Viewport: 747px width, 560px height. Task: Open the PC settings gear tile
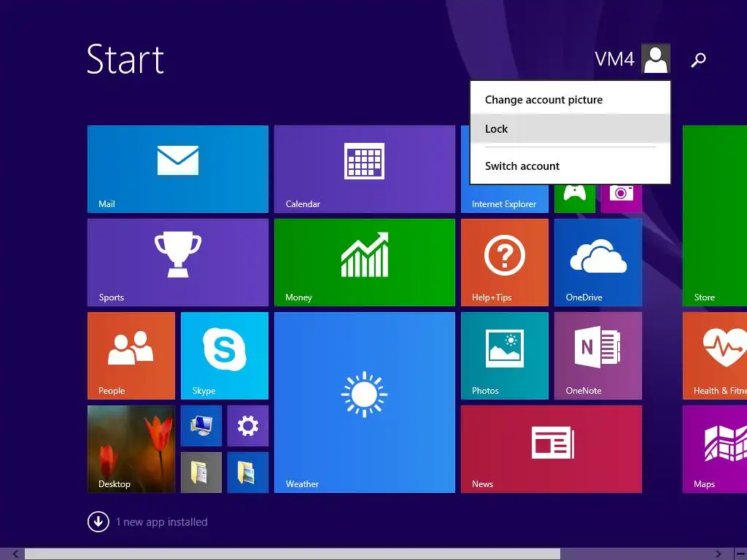point(248,426)
